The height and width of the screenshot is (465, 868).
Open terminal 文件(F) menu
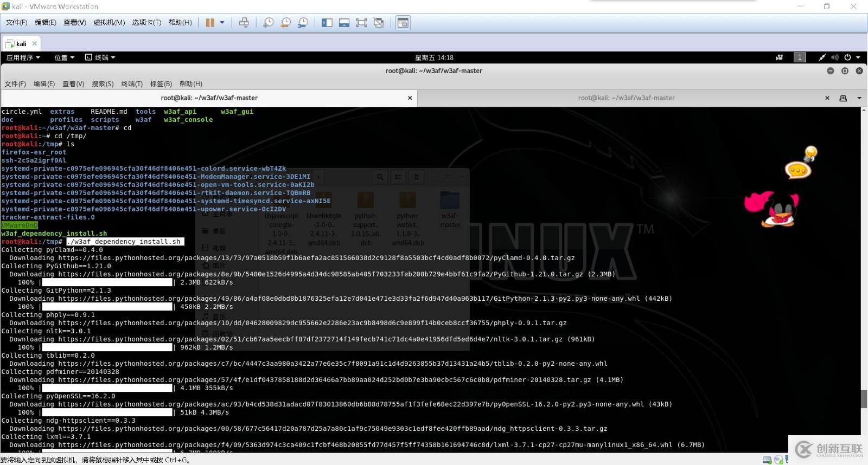click(15, 84)
